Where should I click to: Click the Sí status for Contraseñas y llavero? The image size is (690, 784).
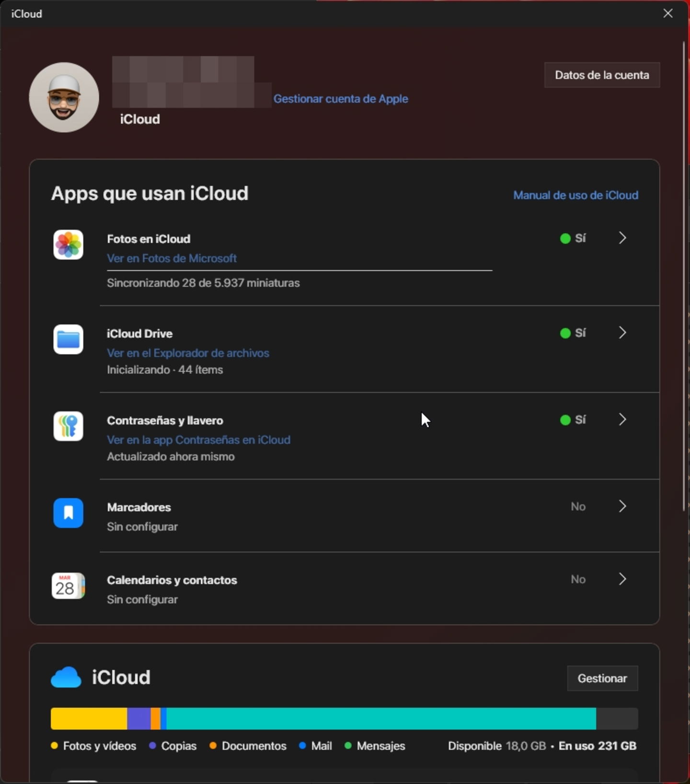[x=573, y=420]
